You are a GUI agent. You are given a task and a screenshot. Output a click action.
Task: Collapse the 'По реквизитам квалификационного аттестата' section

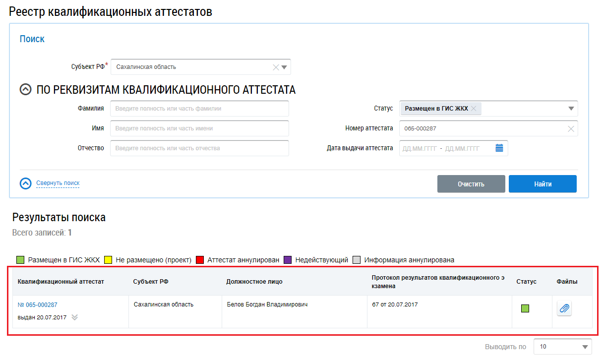point(25,90)
